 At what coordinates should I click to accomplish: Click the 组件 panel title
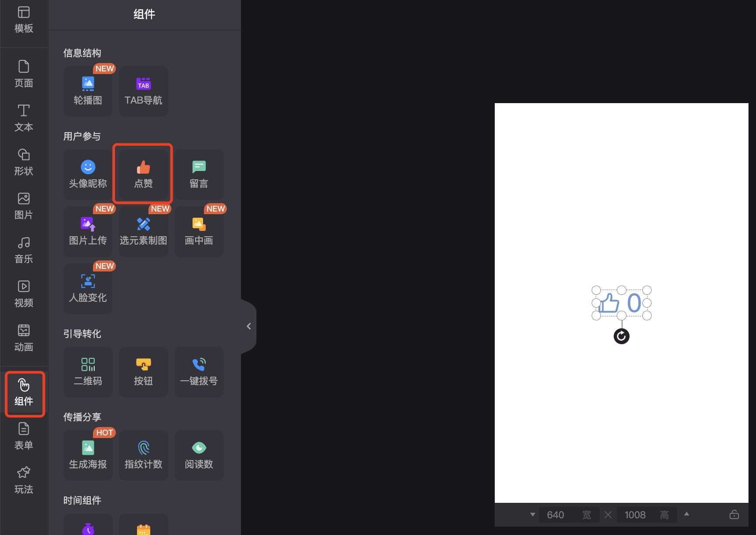145,14
